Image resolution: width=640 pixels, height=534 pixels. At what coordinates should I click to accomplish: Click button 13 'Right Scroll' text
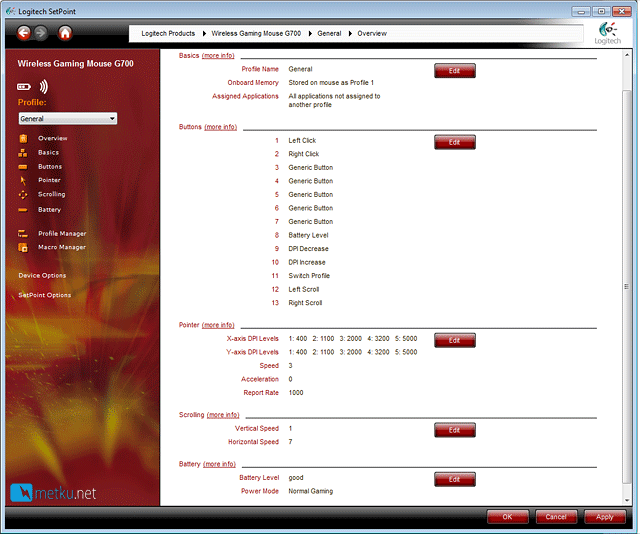click(x=305, y=303)
